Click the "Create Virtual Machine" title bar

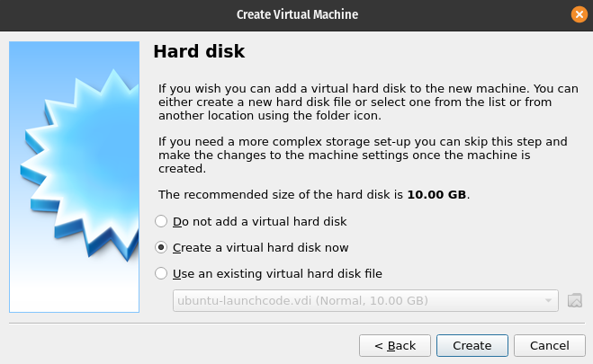pos(296,14)
